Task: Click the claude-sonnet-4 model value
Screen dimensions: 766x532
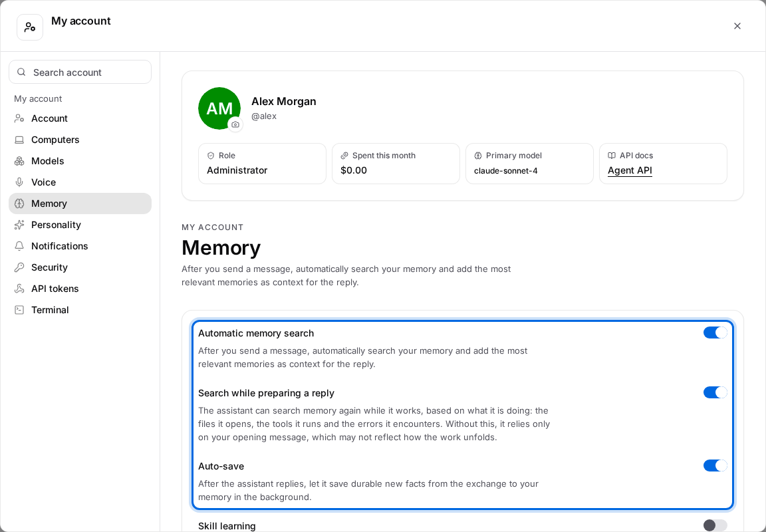Action: 505,171
